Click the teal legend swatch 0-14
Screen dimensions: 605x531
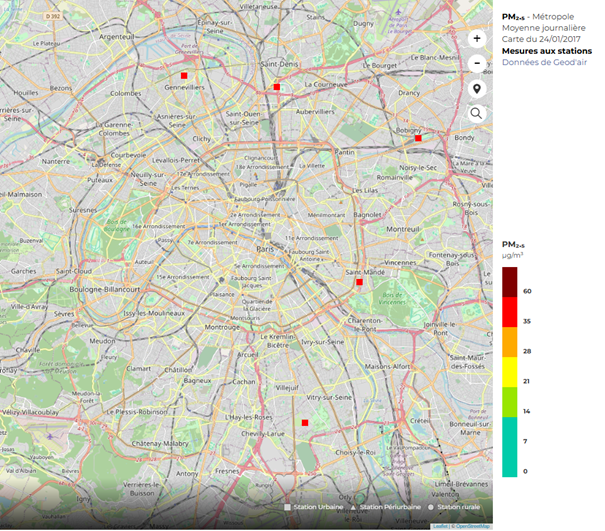[x=509, y=447]
